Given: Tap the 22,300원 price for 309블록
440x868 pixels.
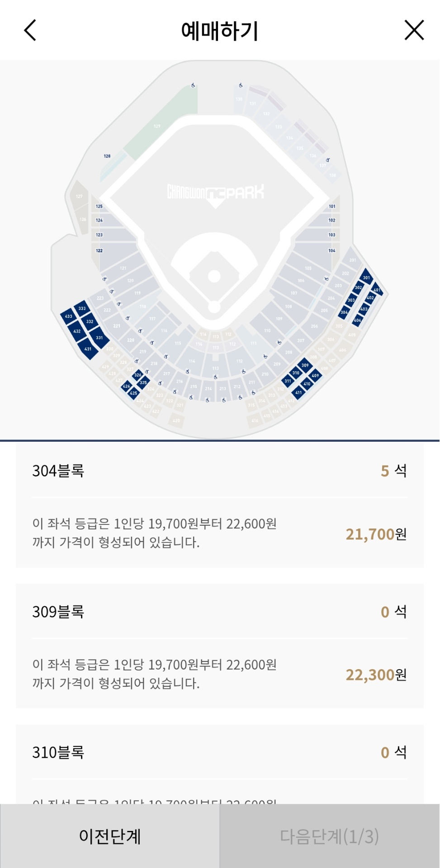Looking at the screenshot, I should point(376,675).
